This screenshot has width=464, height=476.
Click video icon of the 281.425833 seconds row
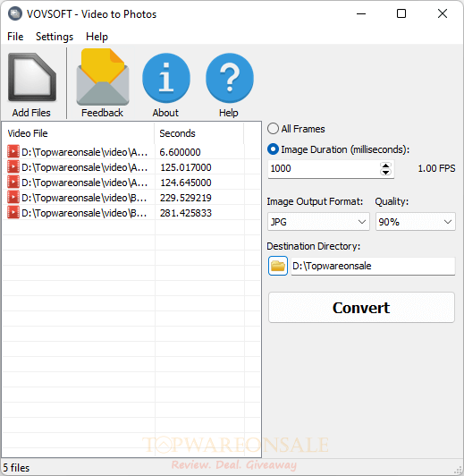click(x=13, y=212)
